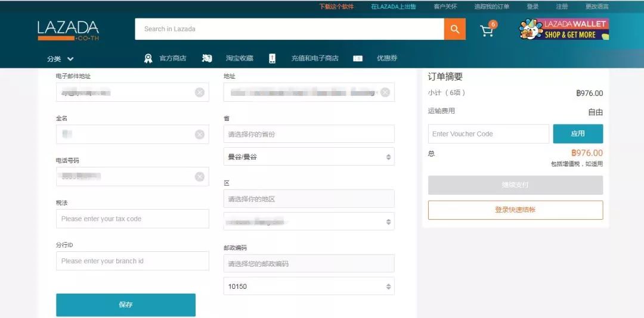Focus the Search in Lazada box
Screen dimensions: 644x318
coord(289,29)
